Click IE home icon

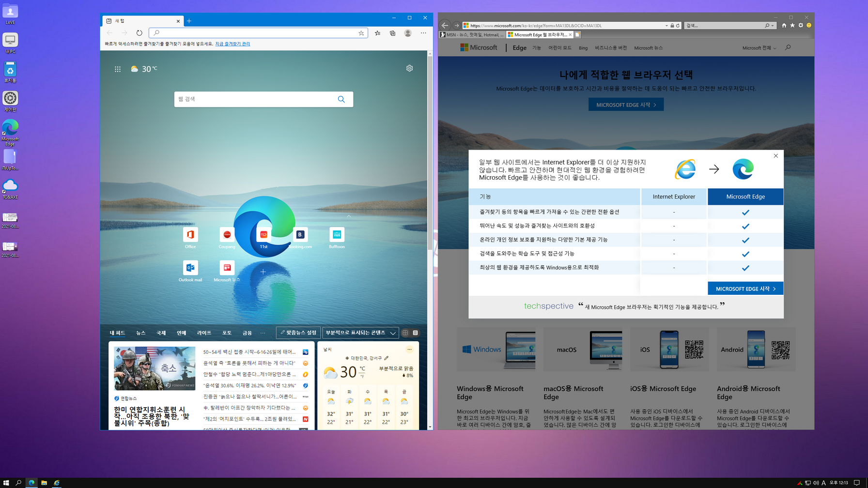coord(784,25)
